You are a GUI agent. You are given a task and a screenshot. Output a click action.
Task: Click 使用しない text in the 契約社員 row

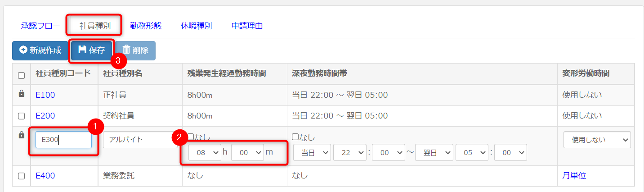point(582,116)
